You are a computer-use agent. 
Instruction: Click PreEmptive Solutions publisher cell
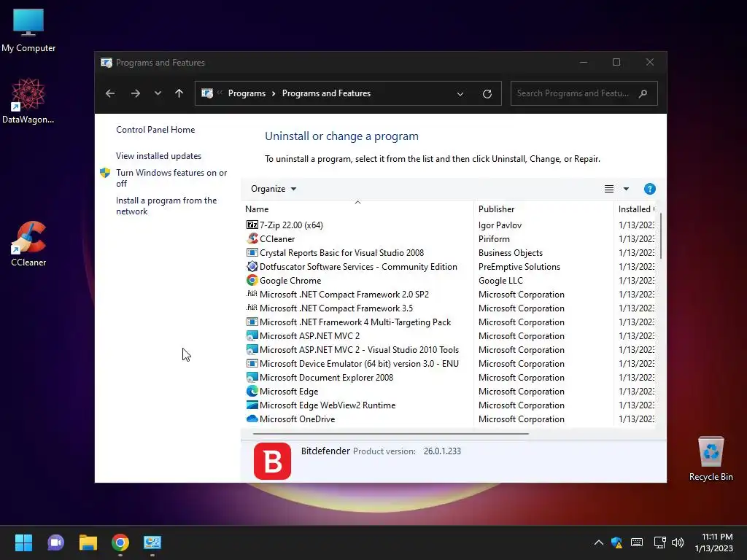[519, 266]
